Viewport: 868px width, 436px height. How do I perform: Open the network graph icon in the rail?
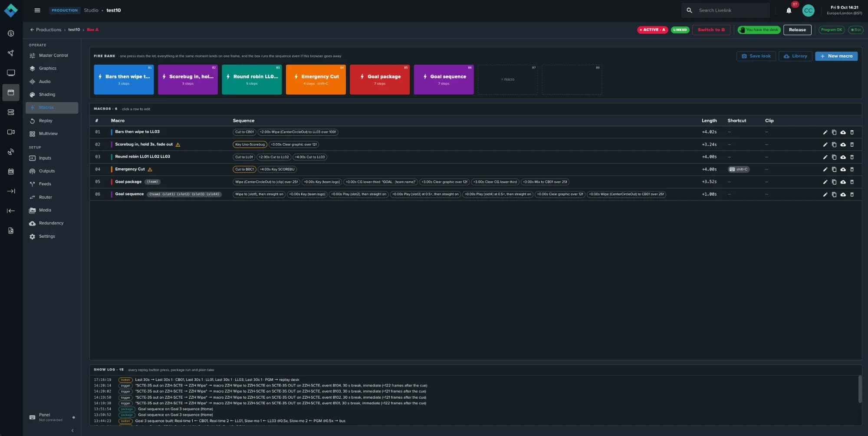point(11,53)
